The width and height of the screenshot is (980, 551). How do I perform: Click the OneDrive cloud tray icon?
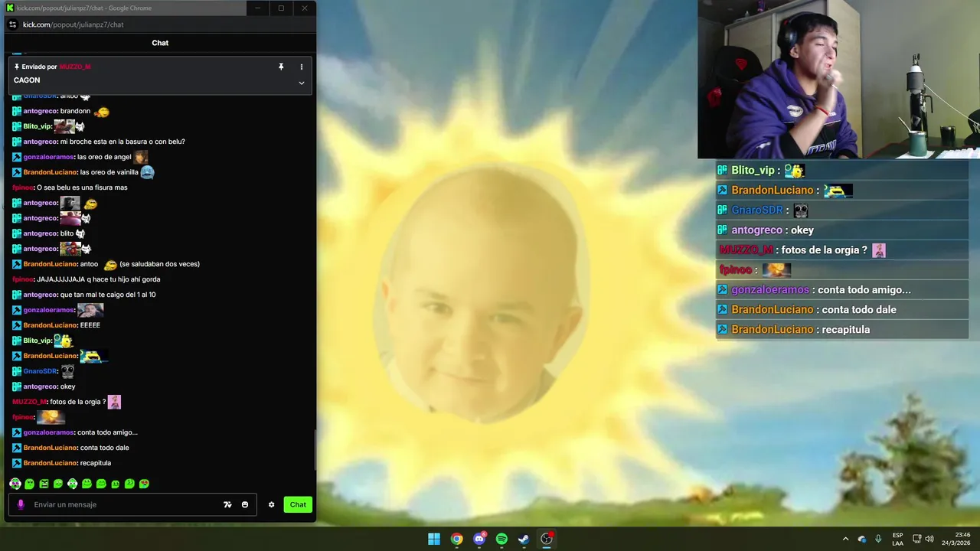click(862, 539)
